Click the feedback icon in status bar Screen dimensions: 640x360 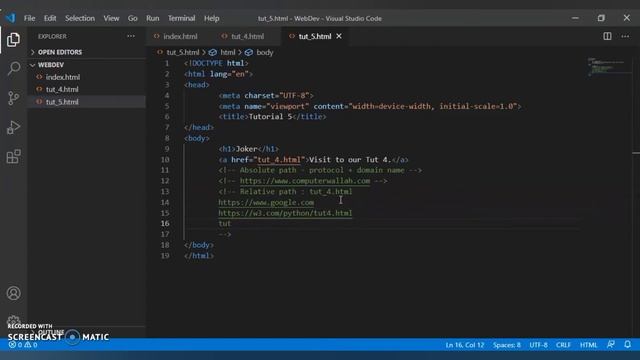tap(611, 344)
